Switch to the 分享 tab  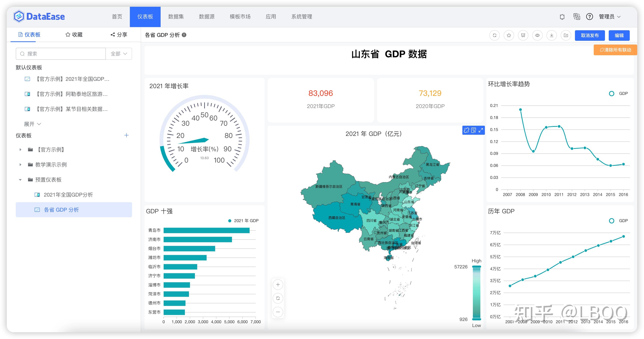point(119,35)
